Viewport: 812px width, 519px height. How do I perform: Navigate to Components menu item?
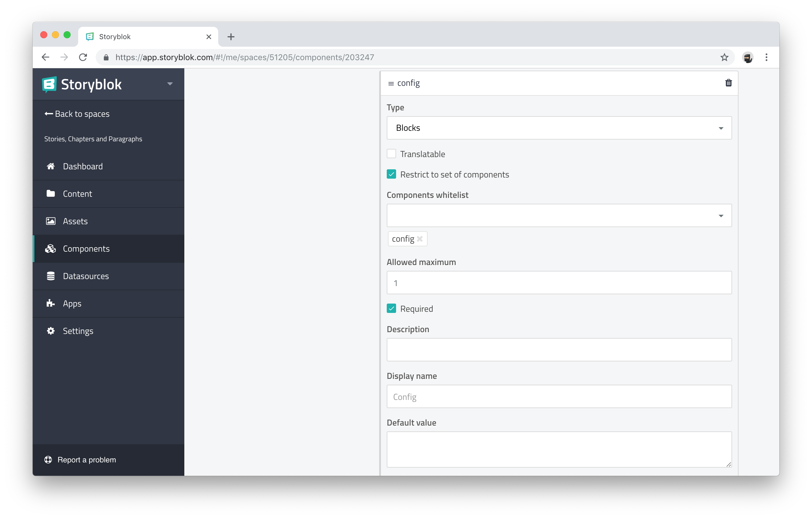[x=86, y=248]
